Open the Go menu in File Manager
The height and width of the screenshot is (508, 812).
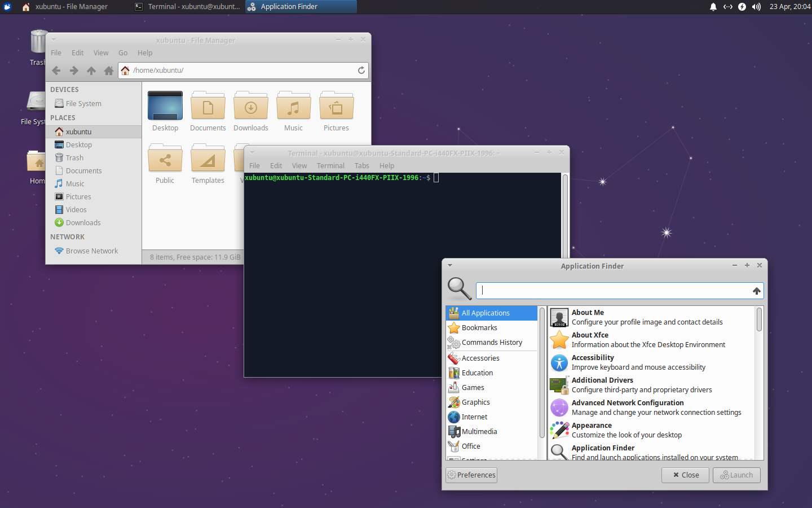pos(123,52)
